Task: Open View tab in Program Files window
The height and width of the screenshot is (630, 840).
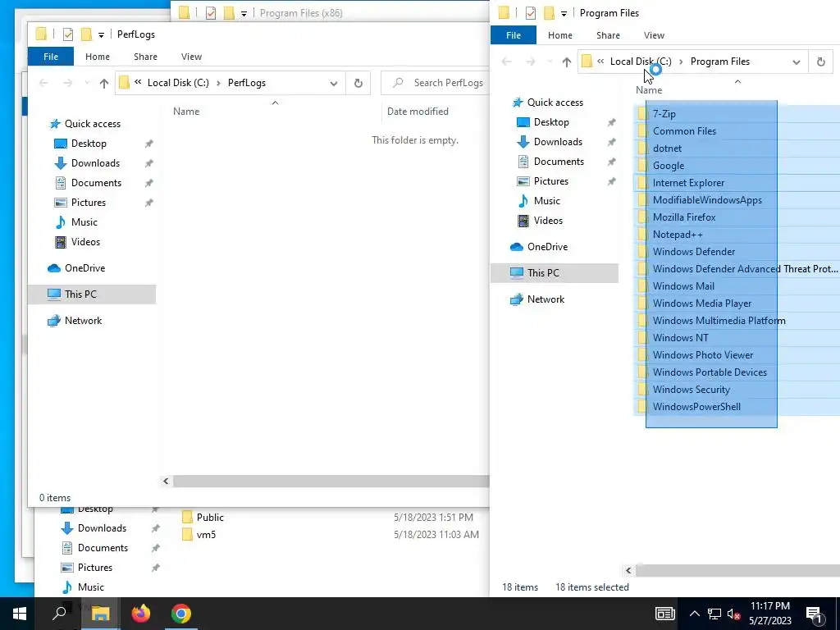Action: pos(654,35)
